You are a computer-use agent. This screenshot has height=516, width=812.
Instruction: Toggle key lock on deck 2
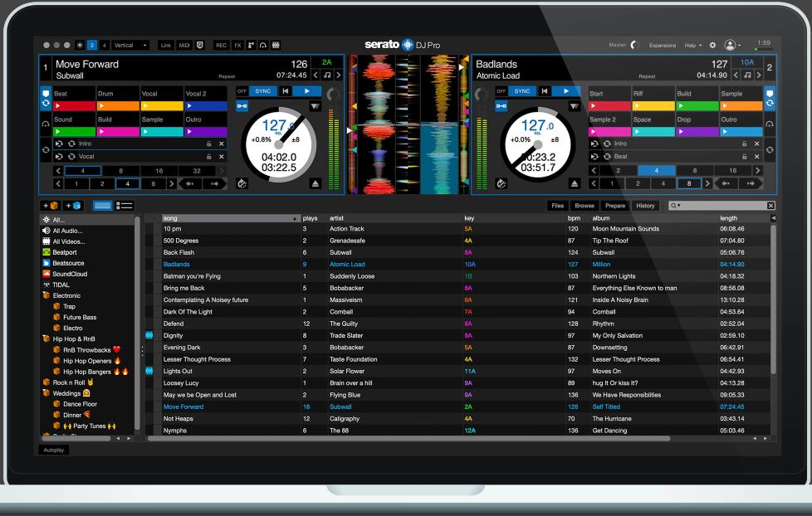point(501,106)
